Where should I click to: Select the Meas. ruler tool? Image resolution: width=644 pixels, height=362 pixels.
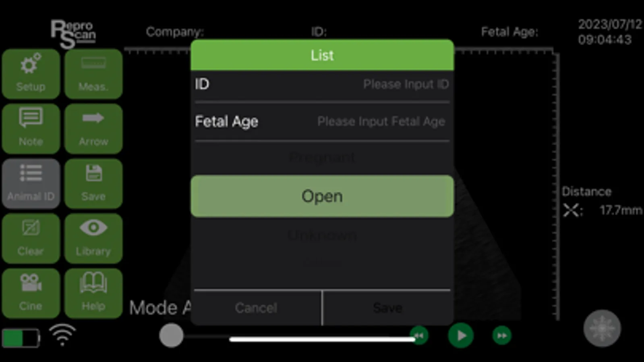[x=93, y=74]
